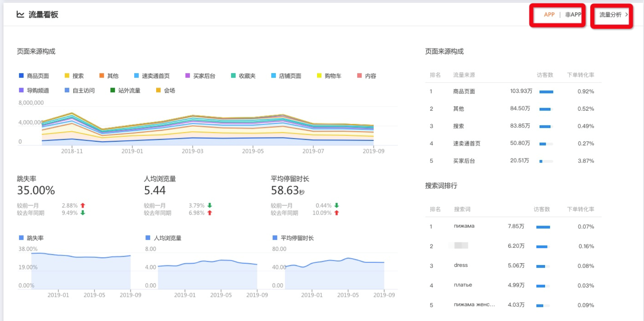Click the 买家后台 legend color swatch
644x321 pixels.
187,76
